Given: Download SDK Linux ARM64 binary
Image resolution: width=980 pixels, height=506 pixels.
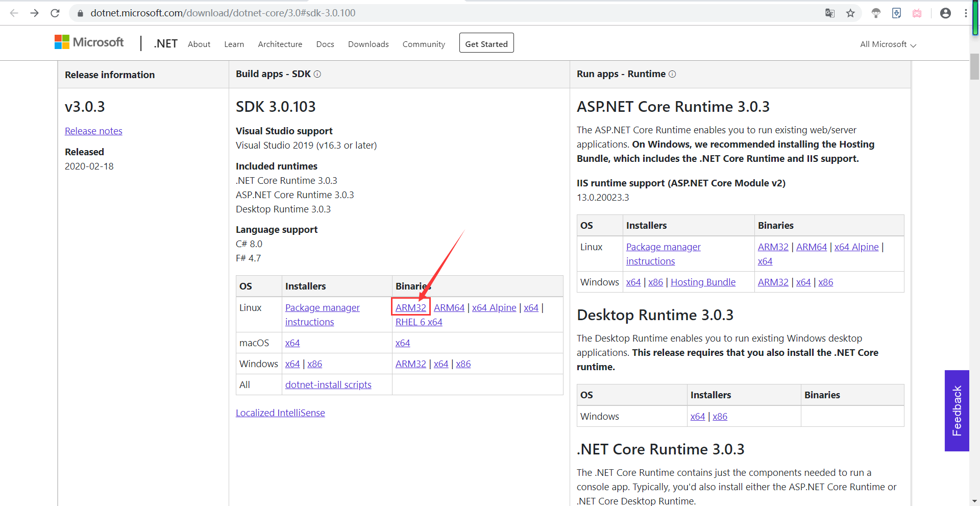Looking at the screenshot, I should [x=449, y=308].
